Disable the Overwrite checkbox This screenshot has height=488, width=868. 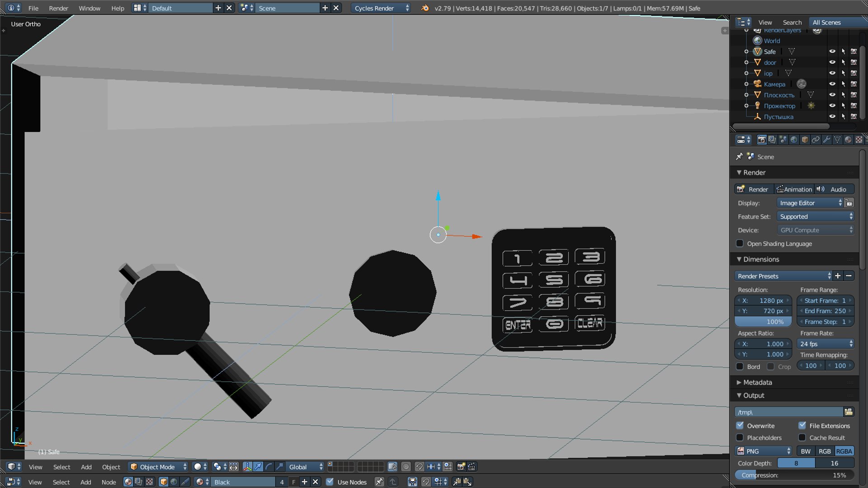point(740,425)
